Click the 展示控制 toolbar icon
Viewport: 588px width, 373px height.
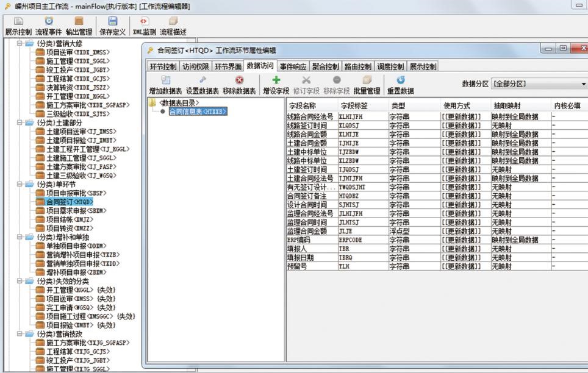(18, 22)
